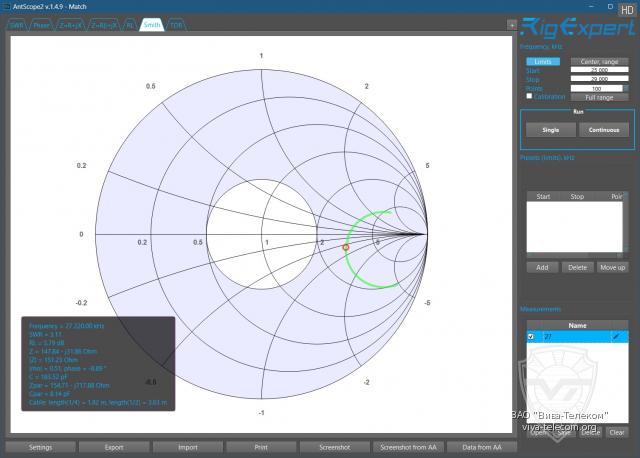Start a Continuous measurement run
640x458 pixels.
pyautogui.click(x=603, y=130)
